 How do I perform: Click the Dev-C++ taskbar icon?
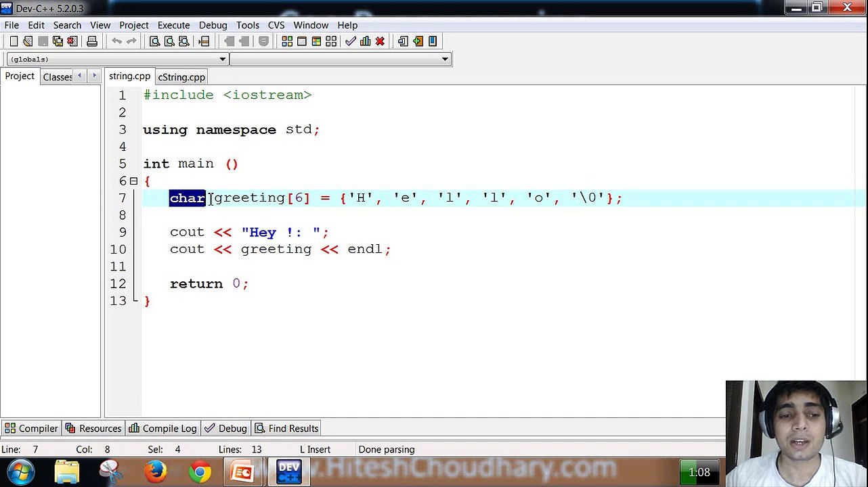(x=289, y=471)
